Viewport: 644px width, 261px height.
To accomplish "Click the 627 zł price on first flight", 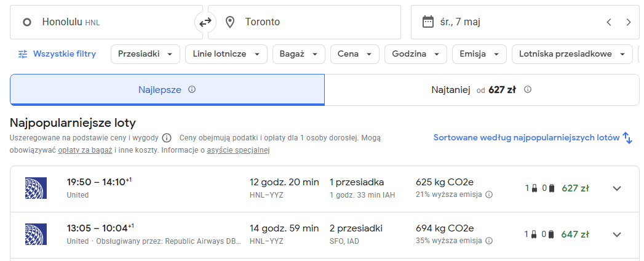I will [575, 188].
